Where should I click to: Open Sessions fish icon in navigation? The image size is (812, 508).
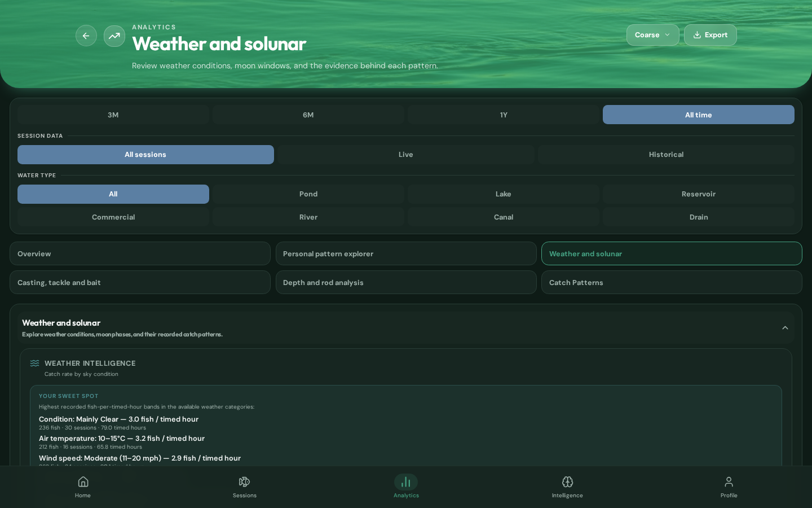point(244,481)
